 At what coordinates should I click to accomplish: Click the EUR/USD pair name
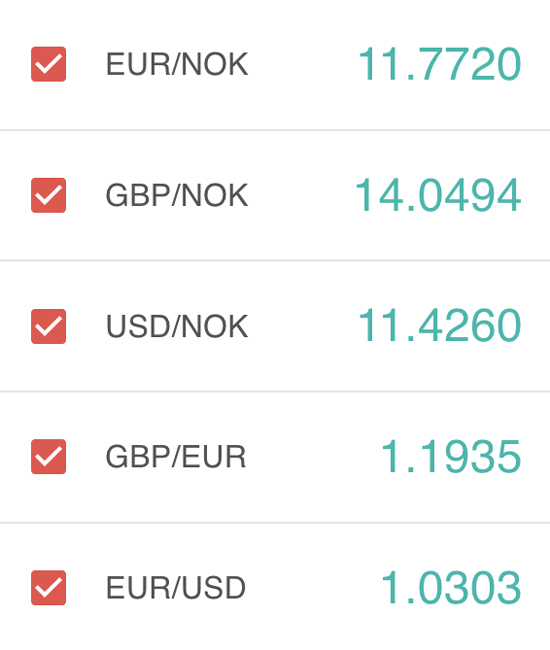coord(176,587)
